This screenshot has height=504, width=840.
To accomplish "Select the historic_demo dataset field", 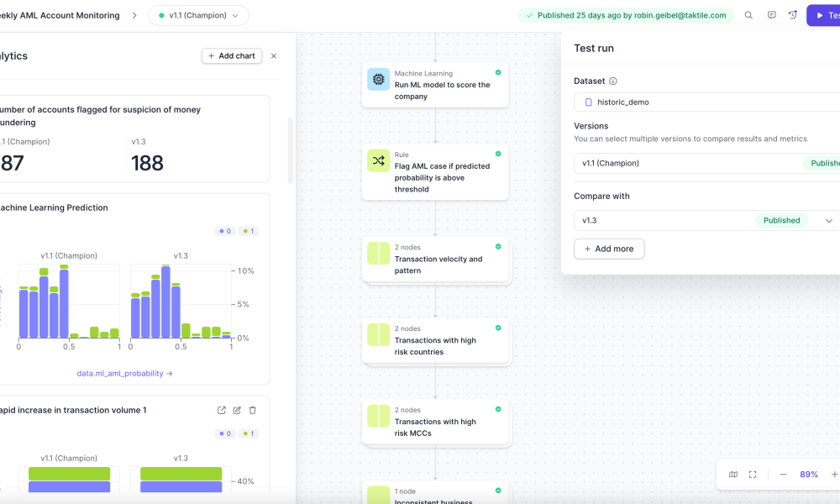I will click(x=706, y=102).
